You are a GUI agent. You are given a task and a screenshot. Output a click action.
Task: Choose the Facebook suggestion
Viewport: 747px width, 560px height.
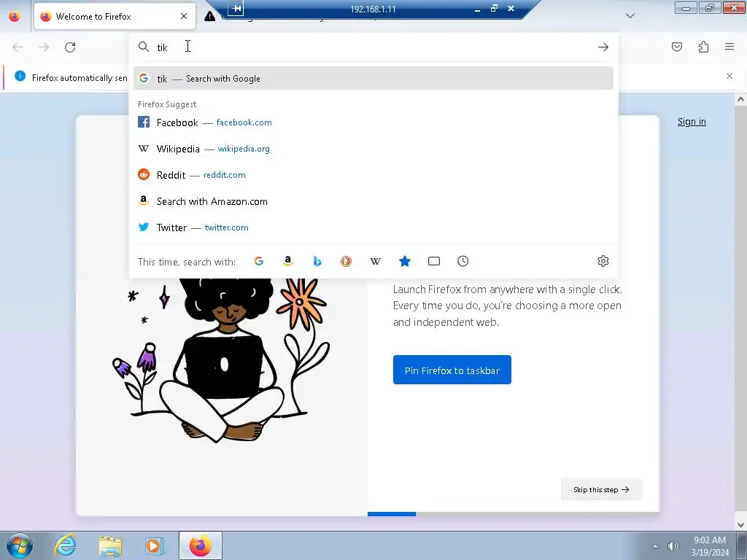(x=373, y=122)
